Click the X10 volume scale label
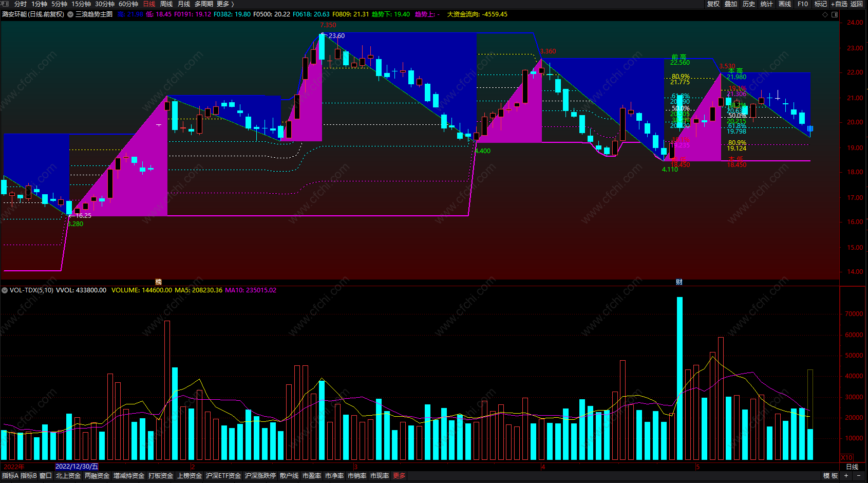The height and width of the screenshot is (483, 868). [846, 457]
